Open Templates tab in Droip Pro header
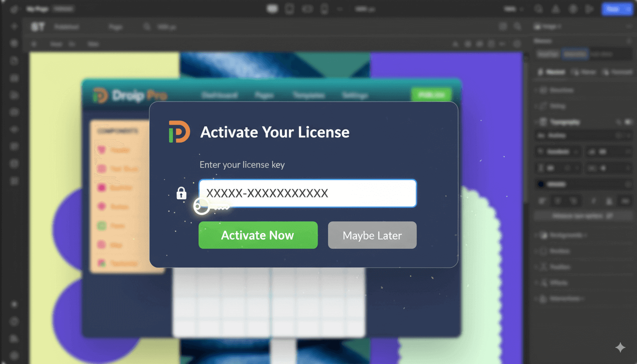The width and height of the screenshot is (637, 364). coord(309,95)
